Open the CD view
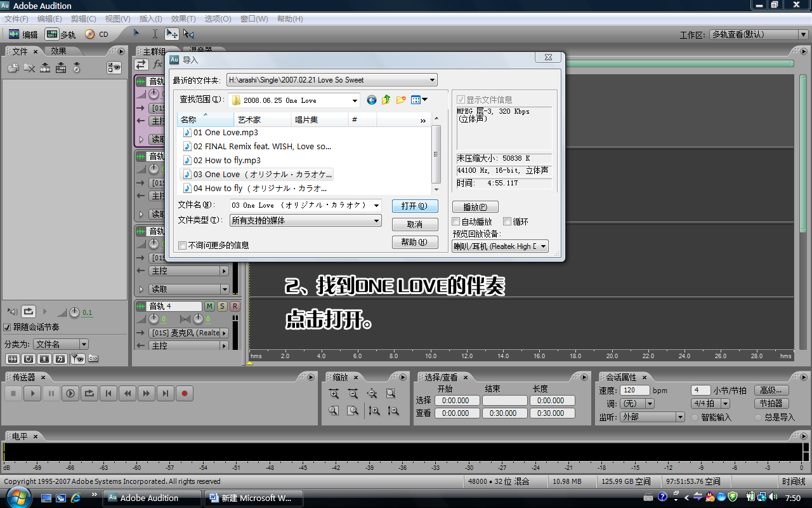Viewport: 812px width, 508px height. tap(96, 34)
